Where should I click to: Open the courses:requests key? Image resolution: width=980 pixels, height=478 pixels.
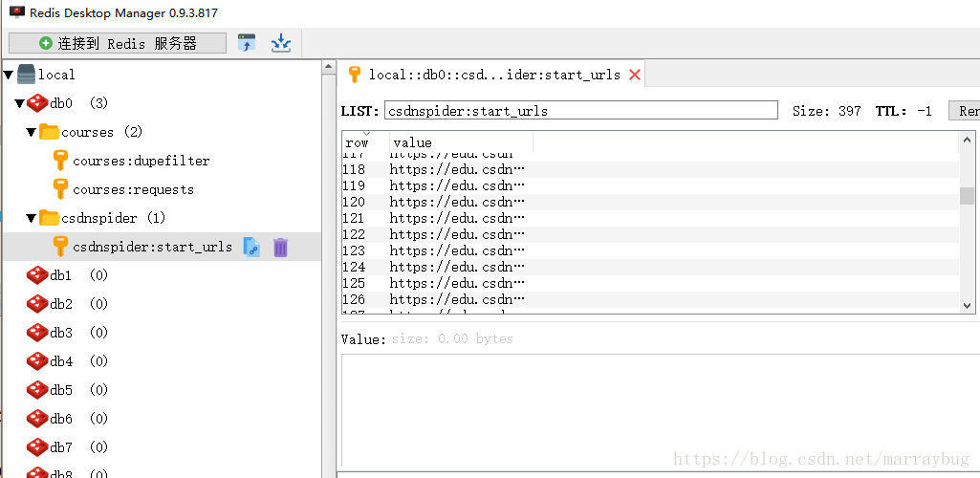point(134,190)
